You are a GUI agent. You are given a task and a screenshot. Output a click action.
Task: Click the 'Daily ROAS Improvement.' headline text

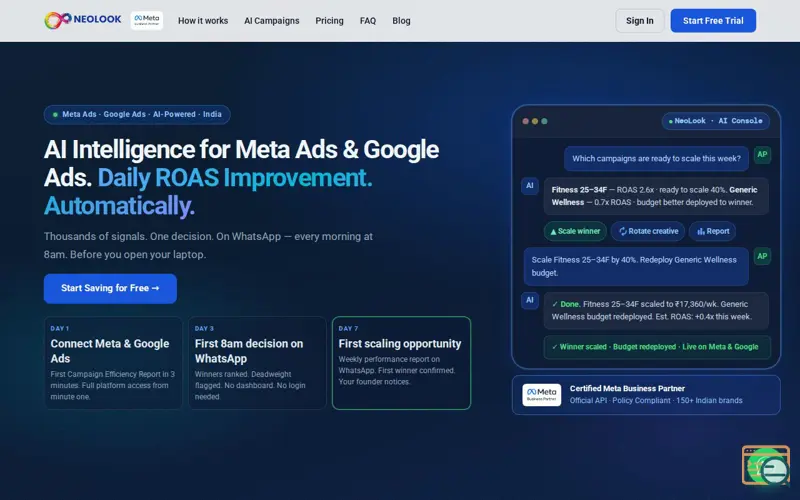pos(235,178)
